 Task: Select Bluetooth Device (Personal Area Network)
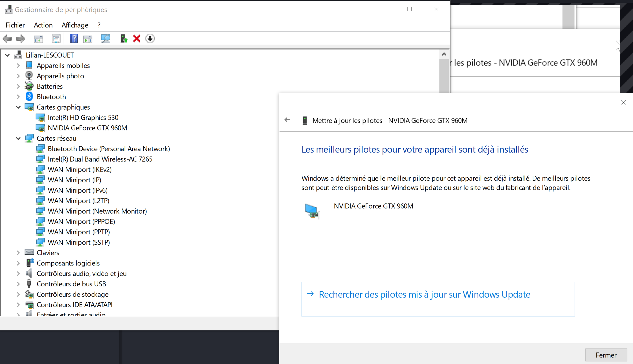(109, 149)
